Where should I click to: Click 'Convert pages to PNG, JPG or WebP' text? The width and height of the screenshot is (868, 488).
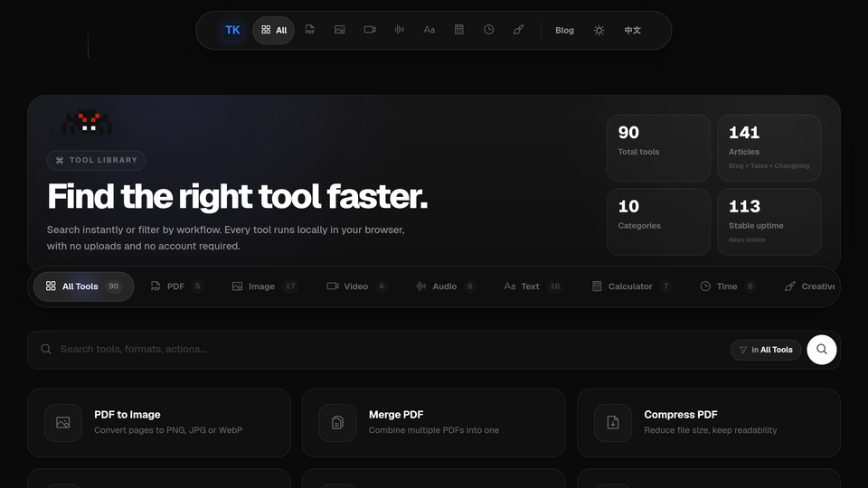[x=168, y=430]
